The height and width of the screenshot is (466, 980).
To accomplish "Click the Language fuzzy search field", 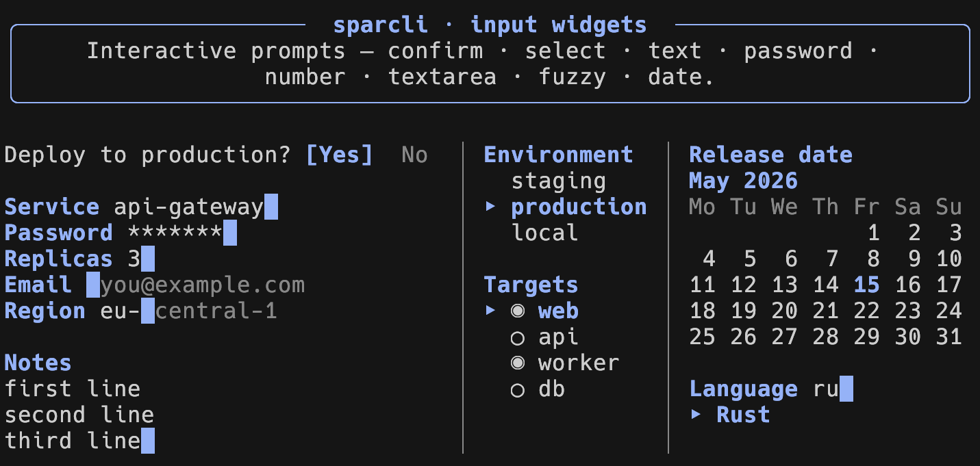I will pos(833,389).
